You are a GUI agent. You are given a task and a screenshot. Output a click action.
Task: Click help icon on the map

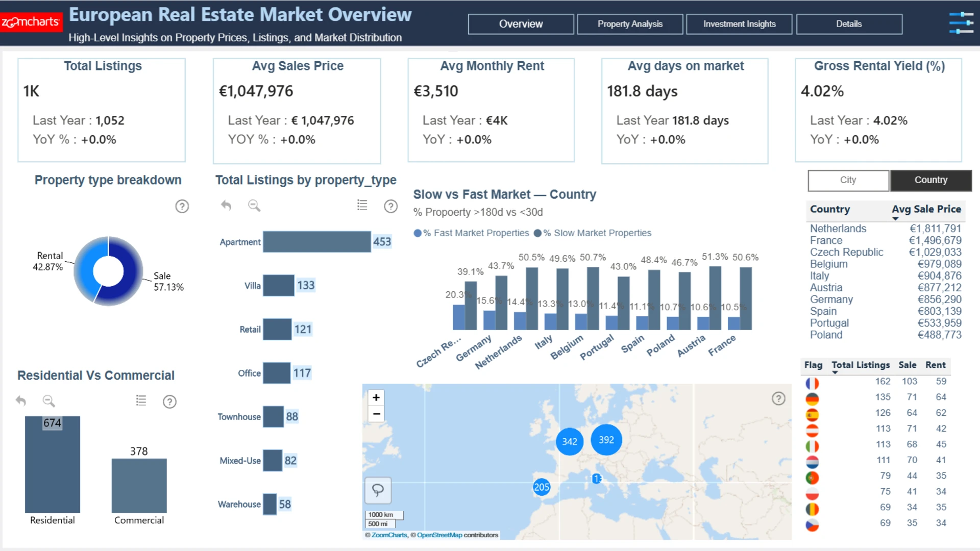point(778,398)
